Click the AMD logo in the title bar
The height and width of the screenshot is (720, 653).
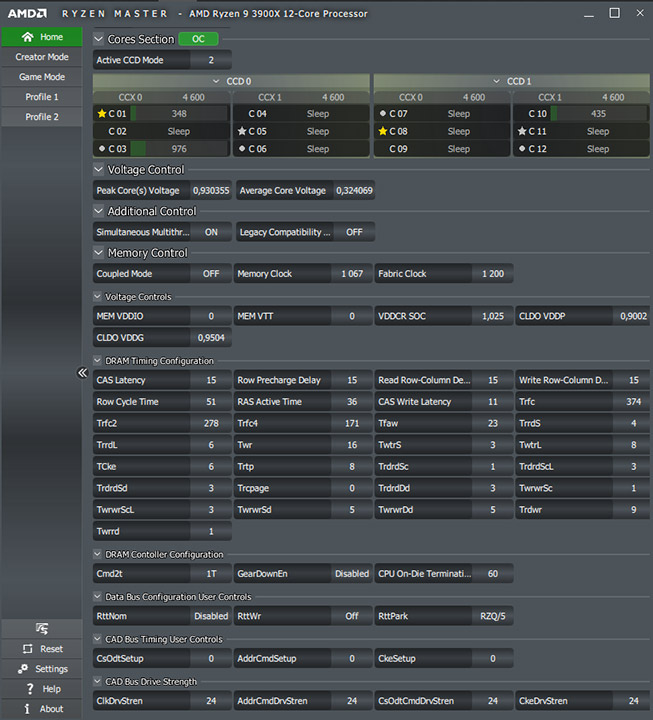(27, 13)
